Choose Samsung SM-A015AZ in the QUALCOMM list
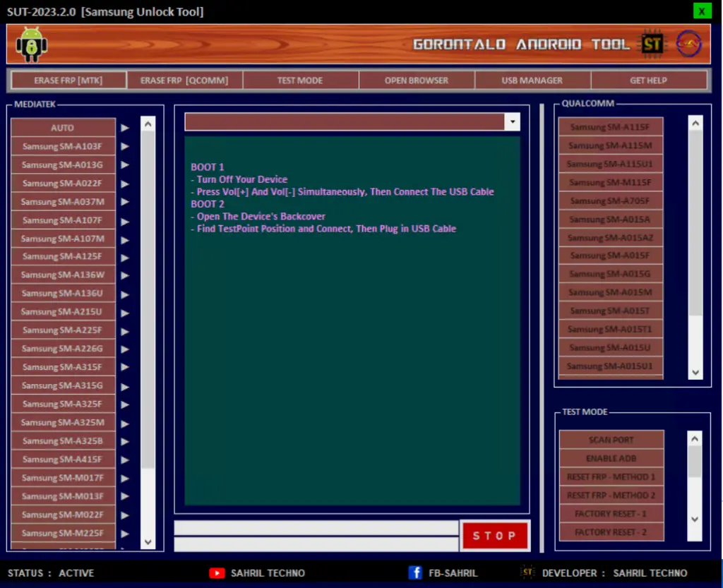Screen dimensions: 723x588 (x=611, y=238)
